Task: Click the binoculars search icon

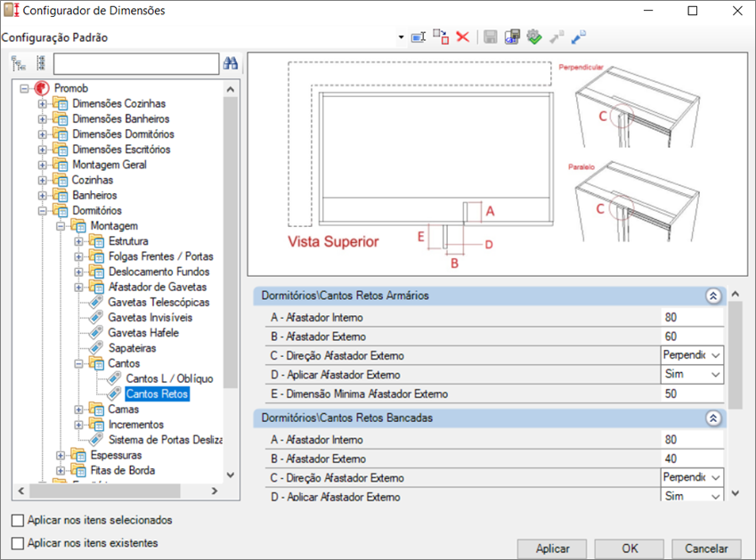Action: click(x=231, y=63)
